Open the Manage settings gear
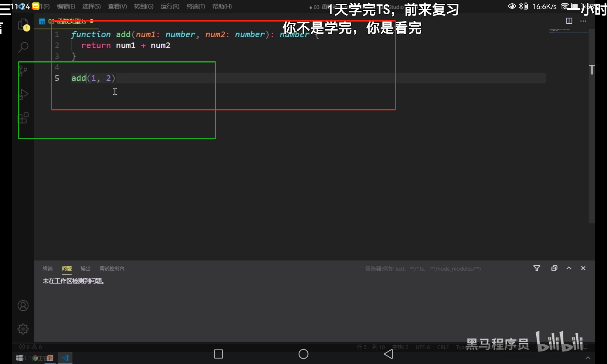This screenshot has width=607, height=364. [x=23, y=329]
